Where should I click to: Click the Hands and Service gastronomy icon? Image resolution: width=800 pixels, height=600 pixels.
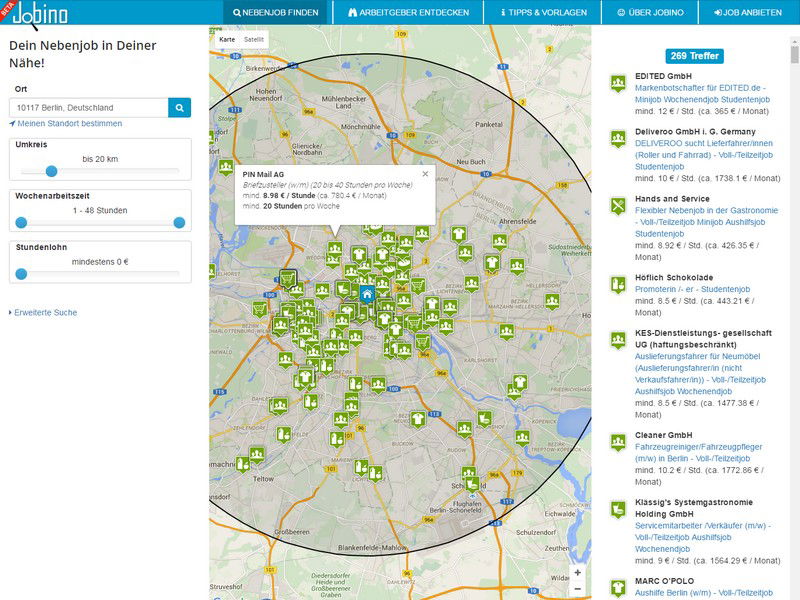618,206
